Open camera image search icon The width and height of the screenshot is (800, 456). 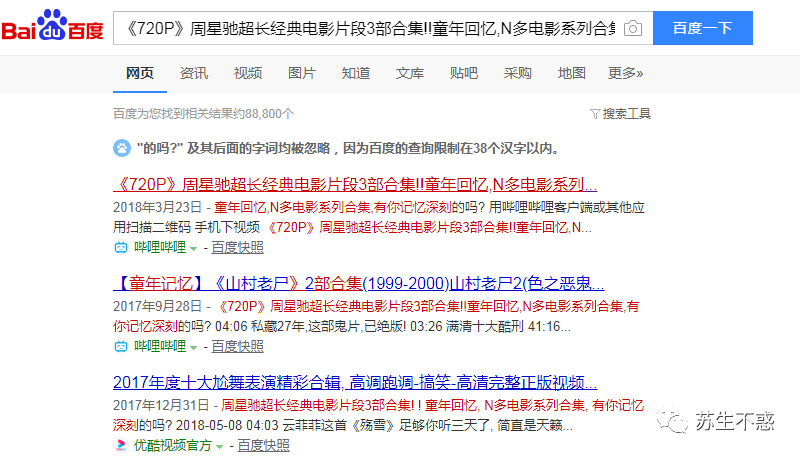coord(633,28)
